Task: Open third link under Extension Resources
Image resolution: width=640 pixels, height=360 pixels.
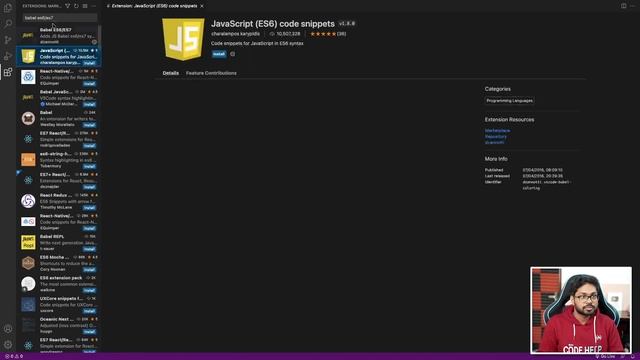Action: click(x=494, y=142)
